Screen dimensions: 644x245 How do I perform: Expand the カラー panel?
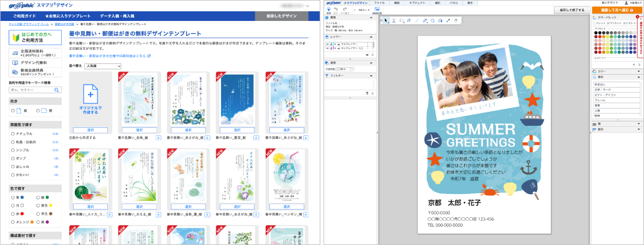click(x=616, y=71)
